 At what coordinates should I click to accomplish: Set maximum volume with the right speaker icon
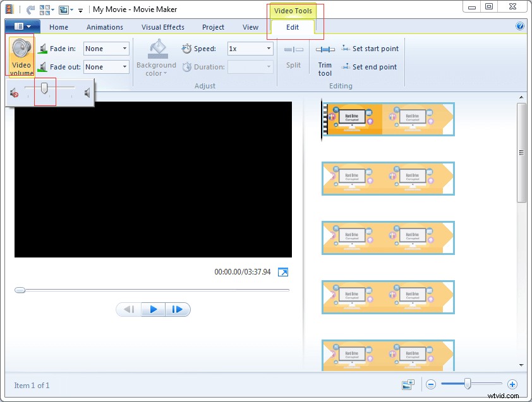[86, 92]
